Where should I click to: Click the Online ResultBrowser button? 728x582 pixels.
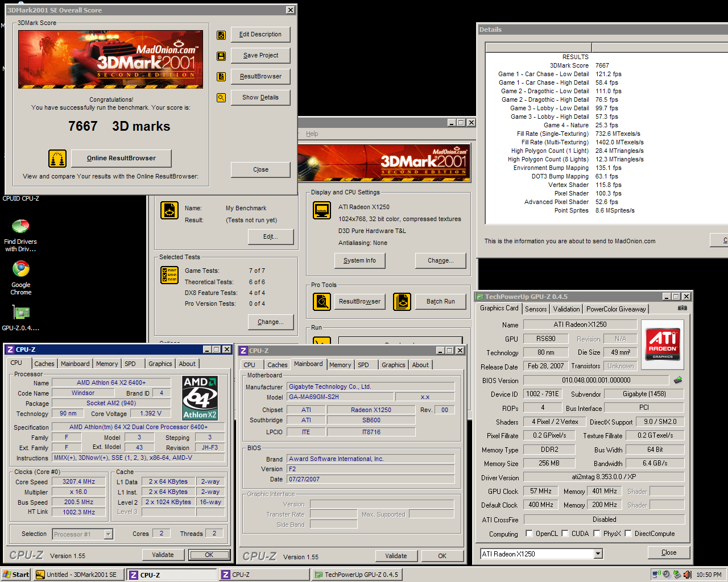(121, 159)
